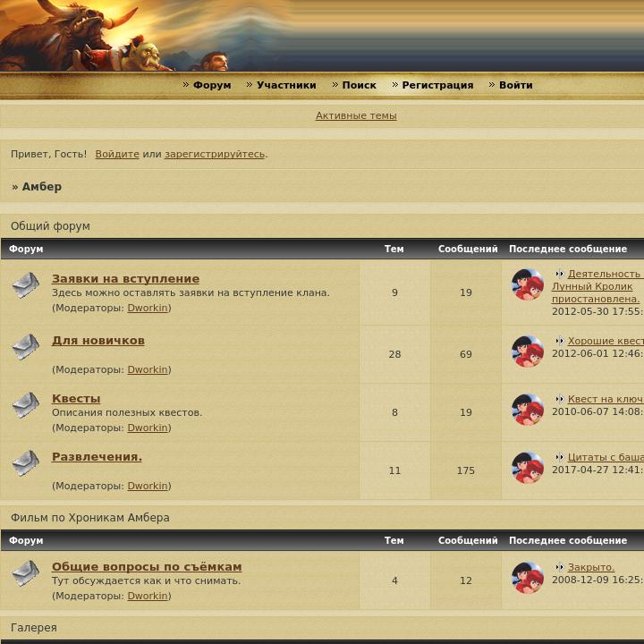Click avatar in Квесты row
This screenshot has height=644, width=644.
[528, 410]
